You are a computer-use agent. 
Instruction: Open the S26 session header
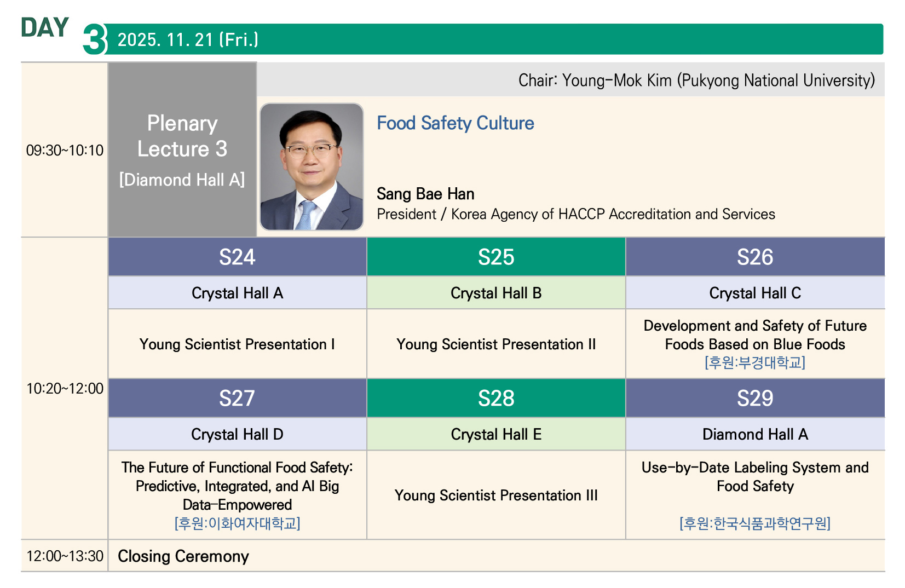(755, 257)
